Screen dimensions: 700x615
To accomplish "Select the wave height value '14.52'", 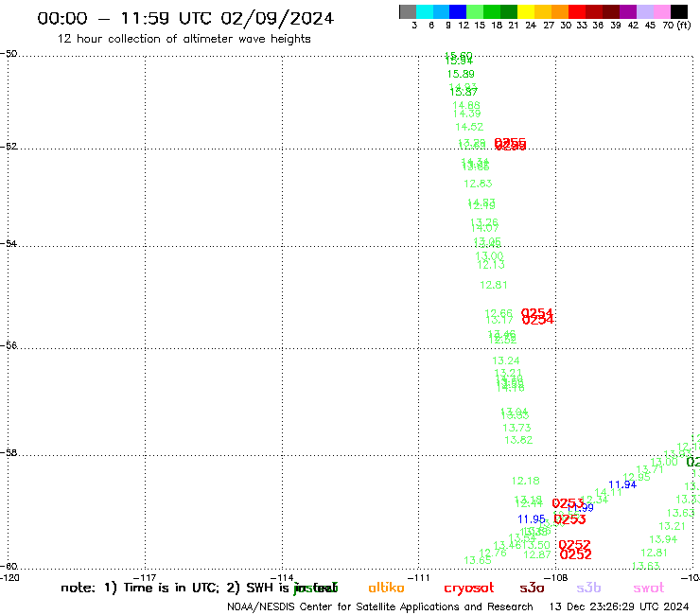I will (x=469, y=127).
